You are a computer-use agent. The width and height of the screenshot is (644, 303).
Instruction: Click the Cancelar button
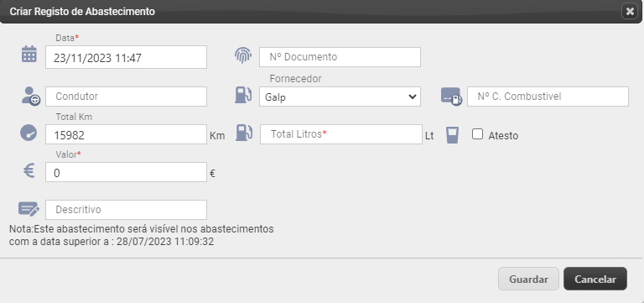(x=595, y=279)
